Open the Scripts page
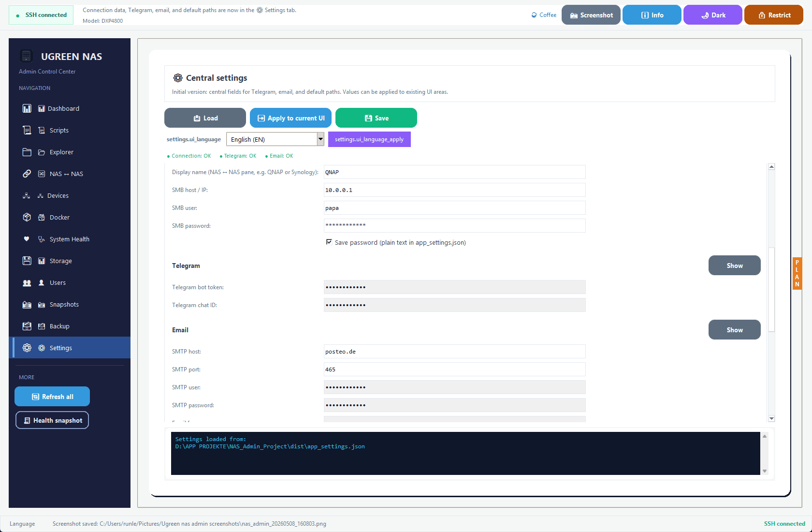 coord(70,130)
